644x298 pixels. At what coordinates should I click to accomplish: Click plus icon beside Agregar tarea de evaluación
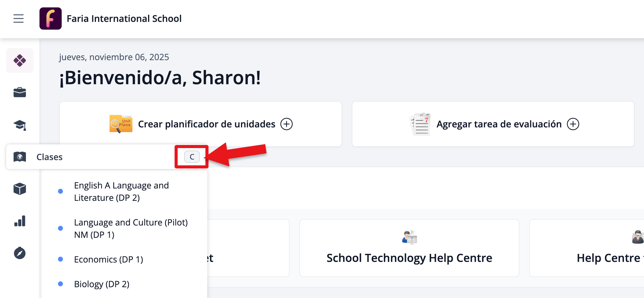[573, 124]
